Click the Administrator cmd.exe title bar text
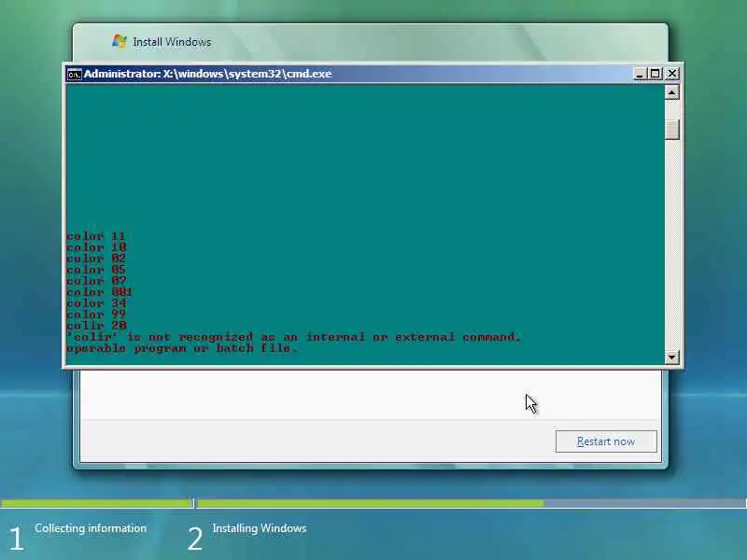Screen dimensions: 747x560 click(x=207, y=74)
